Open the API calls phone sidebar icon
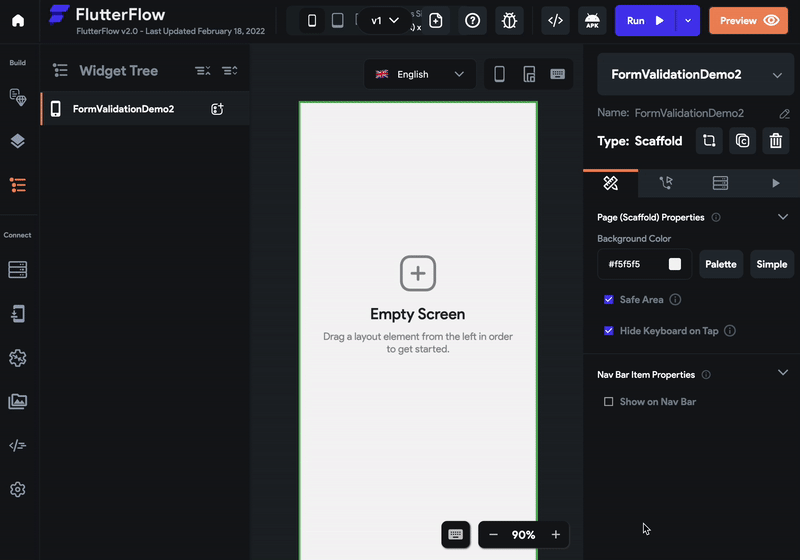 [x=18, y=314]
